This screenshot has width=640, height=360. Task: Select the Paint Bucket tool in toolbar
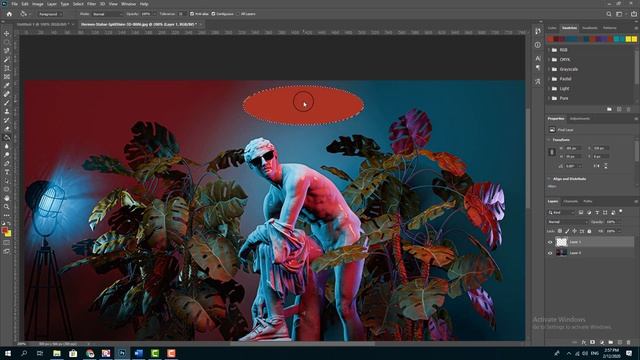coord(7,137)
